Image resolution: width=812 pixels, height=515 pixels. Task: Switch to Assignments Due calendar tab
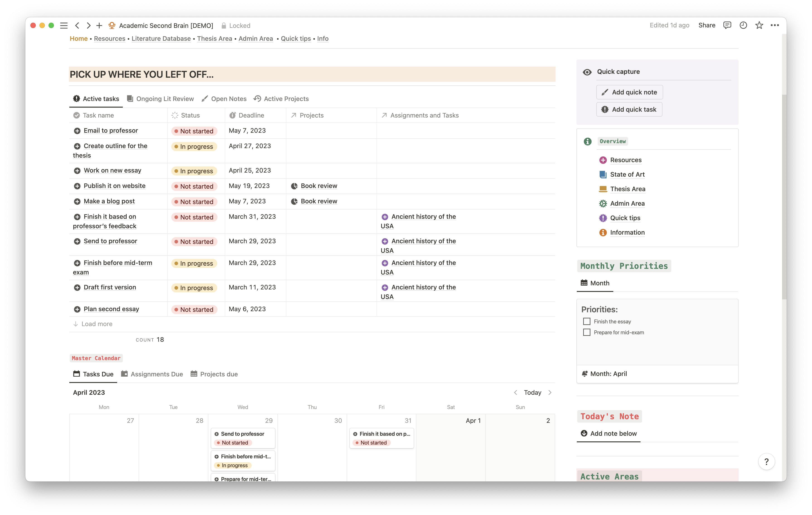[x=152, y=374]
